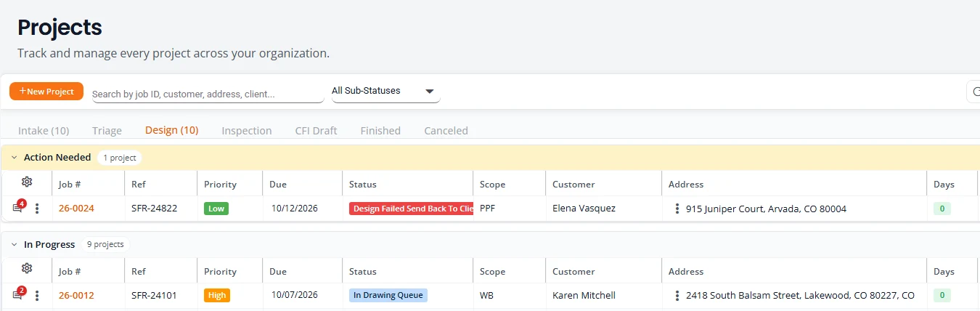Open kebab menu for job 26-0024
The image size is (980, 311).
tap(38, 209)
